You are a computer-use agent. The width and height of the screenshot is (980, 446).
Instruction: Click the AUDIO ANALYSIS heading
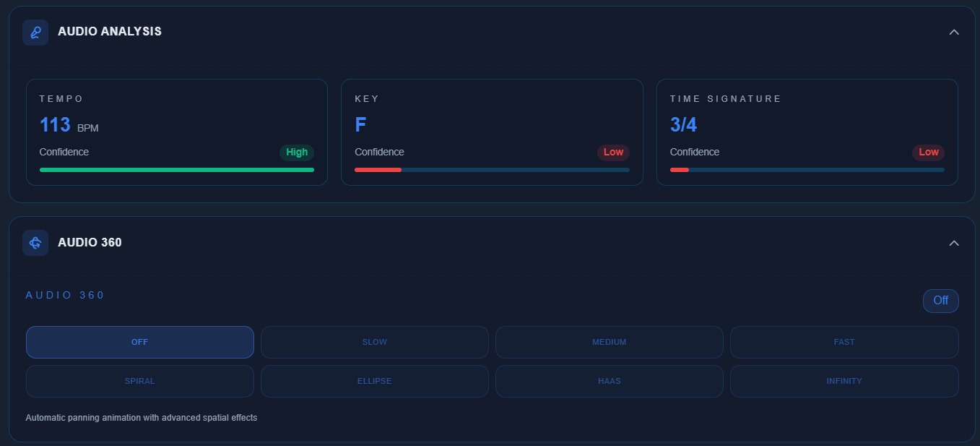coord(110,32)
